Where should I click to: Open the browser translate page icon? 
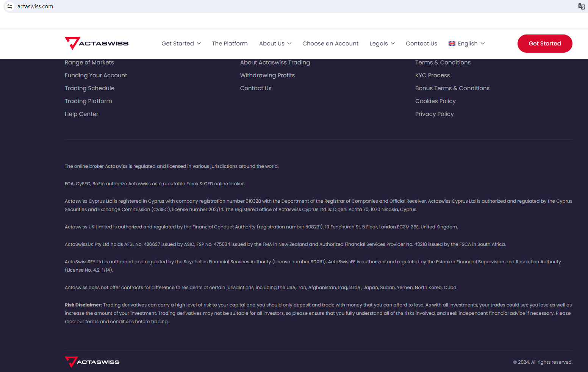[x=581, y=6]
